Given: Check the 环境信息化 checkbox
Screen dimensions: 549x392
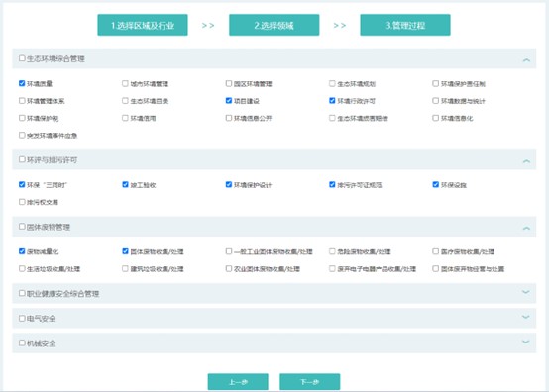Looking at the screenshot, I should 436,118.
